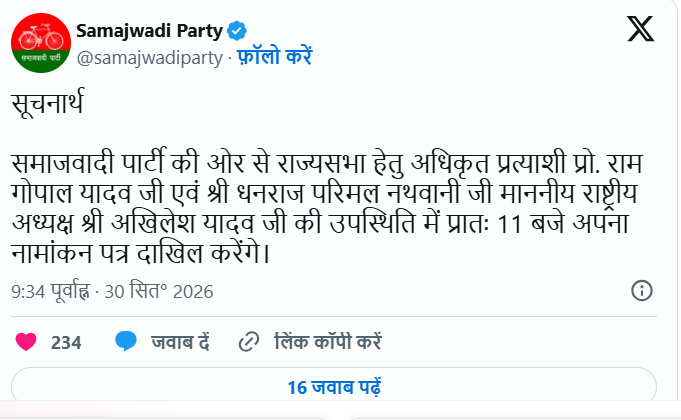
Task: Click नामांकन पत्र दाखिल करेंगे line
Action: (140, 253)
